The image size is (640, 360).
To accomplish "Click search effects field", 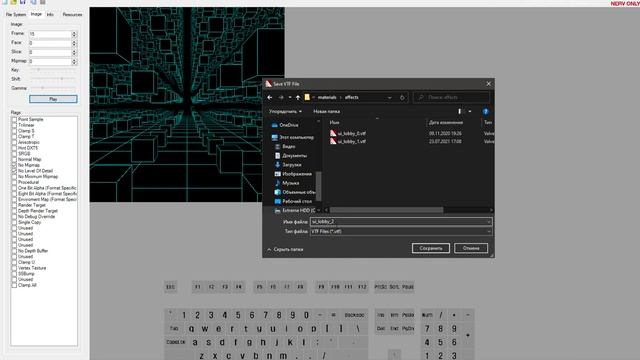I will point(451,98).
